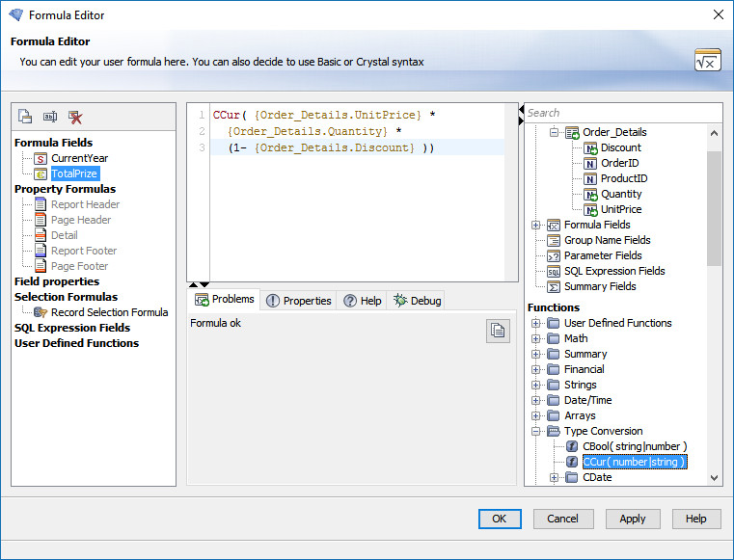Click the copy problems icon button
This screenshot has width=734, height=560.
(497, 331)
